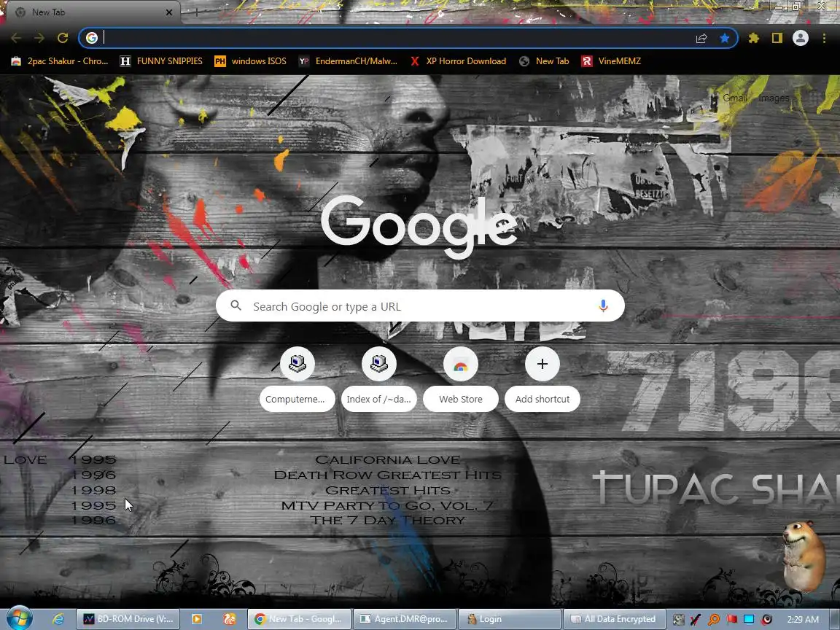Click the Google logo
The width and height of the screenshot is (840, 630).
point(419,226)
